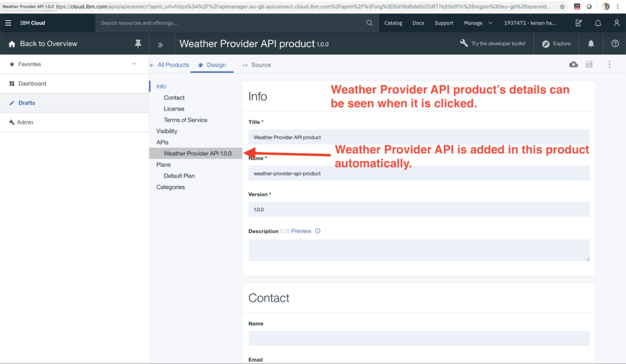Viewport: 626px width, 364px height.
Task: Open the vertical three-dot more options menu
Action: [x=609, y=64]
